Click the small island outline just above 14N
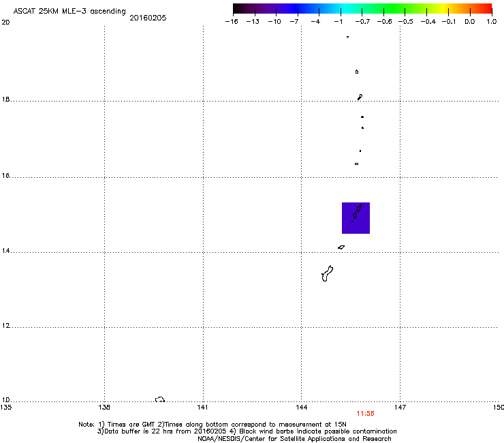Screen dimensions: 504x443 click(x=341, y=247)
